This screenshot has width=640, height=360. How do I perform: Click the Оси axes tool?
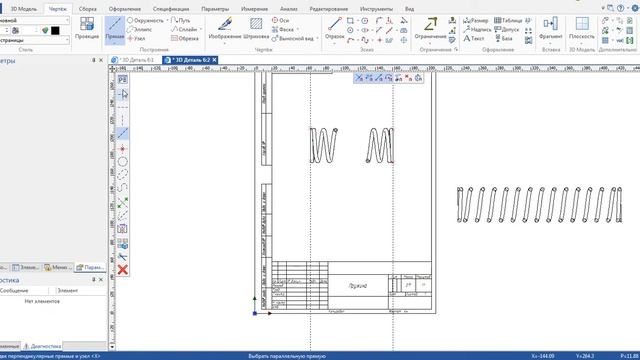coord(280,20)
